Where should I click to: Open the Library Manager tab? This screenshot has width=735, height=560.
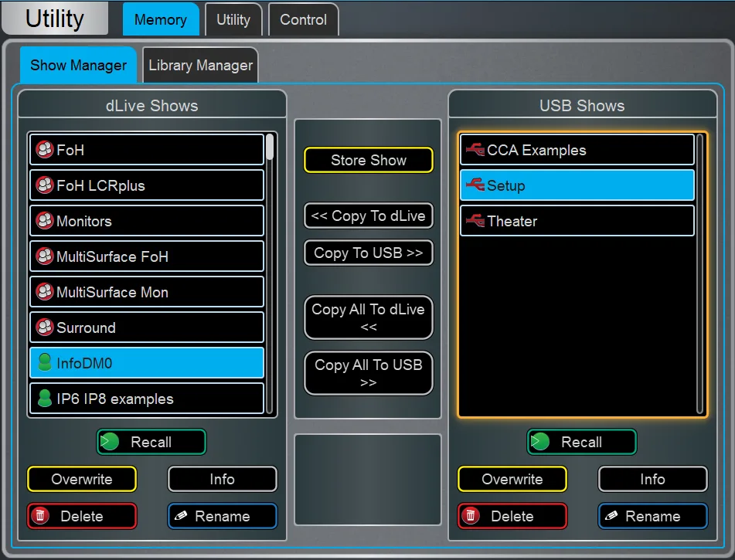pyautogui.click(x=201, y=65)
